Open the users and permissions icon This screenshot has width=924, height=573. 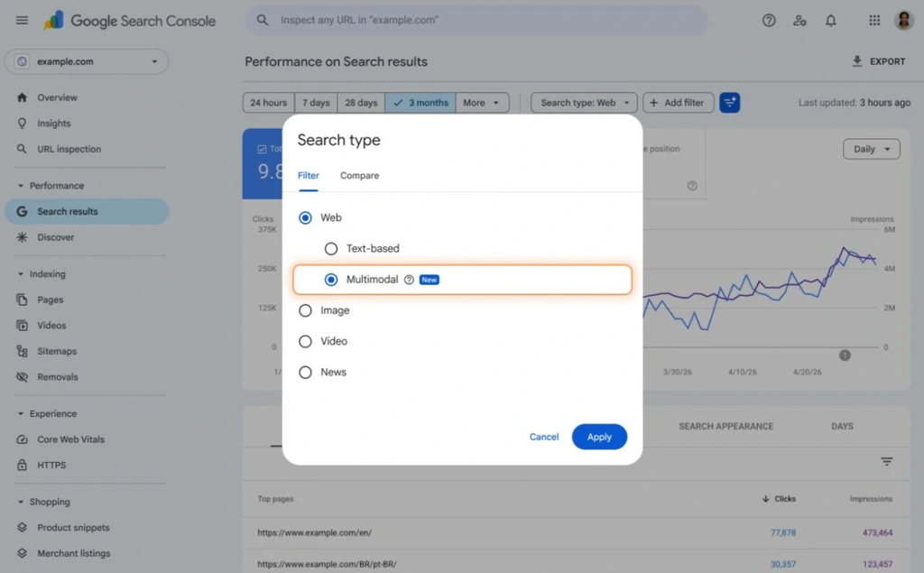799,20
